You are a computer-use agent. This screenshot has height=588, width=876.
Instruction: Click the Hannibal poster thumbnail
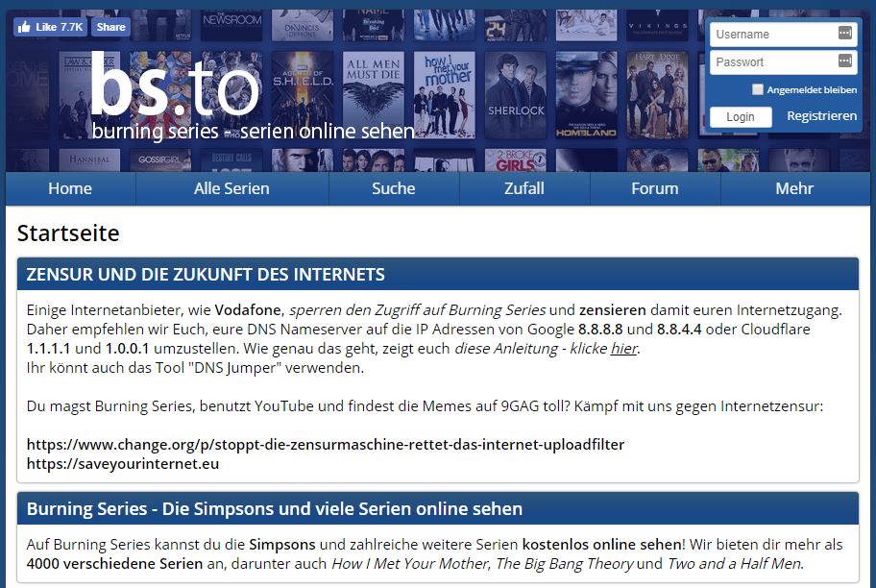[x=90, y=159]
